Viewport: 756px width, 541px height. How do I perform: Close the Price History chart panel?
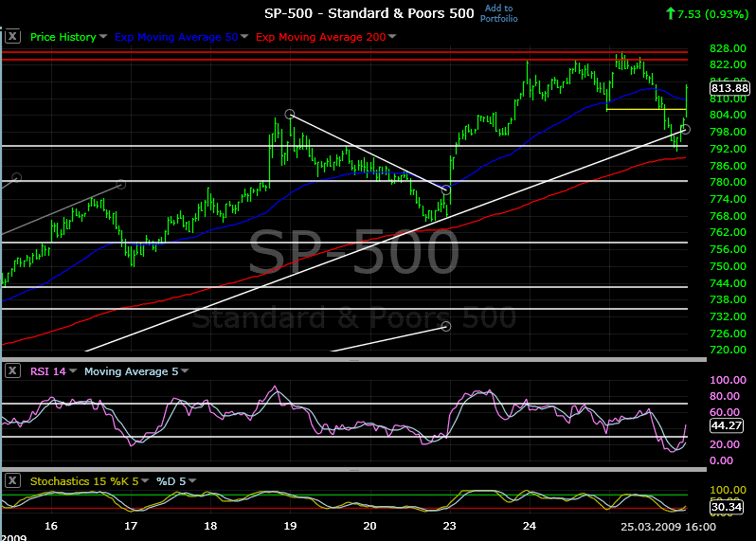[x=12, y=36]
